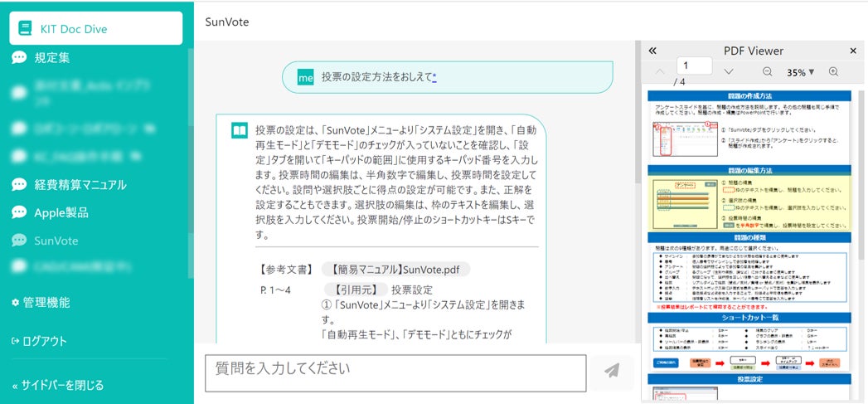Image resolution: width=868 pixels, height=404 pixels.
Task: Click the KIT Doc Dive header button
Action: [x=96, y=28]
